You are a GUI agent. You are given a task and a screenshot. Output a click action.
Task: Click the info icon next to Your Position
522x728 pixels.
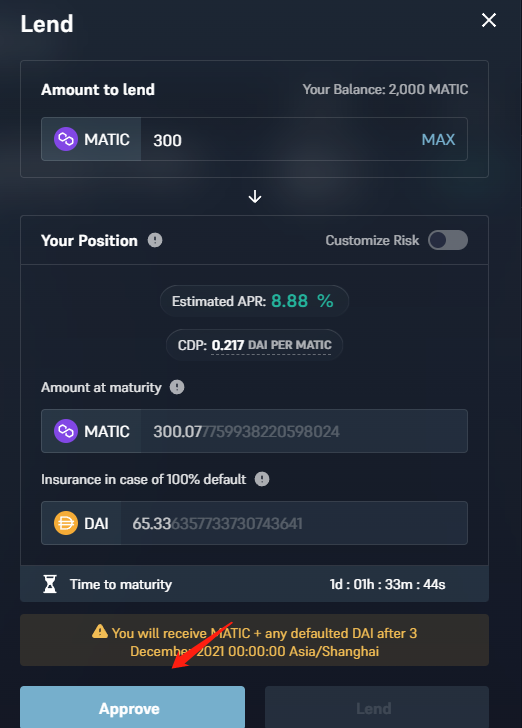tap(155, 240)
